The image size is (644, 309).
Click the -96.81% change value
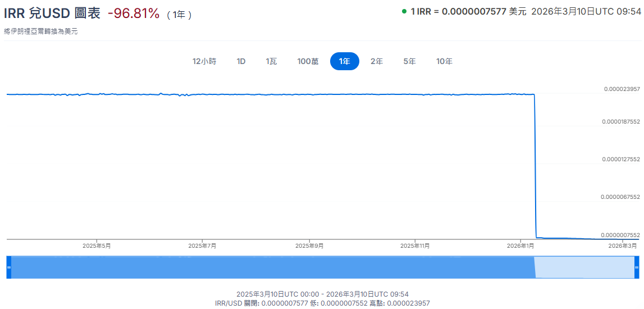point(134,13)
